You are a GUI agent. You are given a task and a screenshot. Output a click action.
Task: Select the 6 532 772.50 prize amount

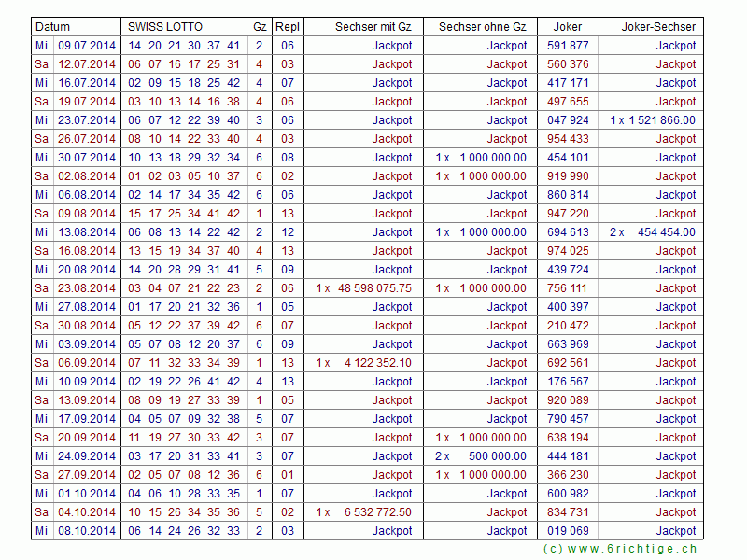[x=377, y=512]
